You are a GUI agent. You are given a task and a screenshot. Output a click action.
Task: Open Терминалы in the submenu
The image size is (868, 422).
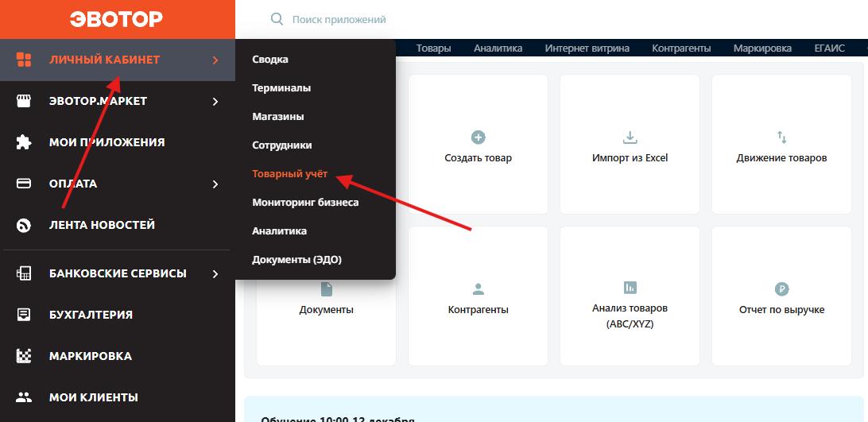281,88
